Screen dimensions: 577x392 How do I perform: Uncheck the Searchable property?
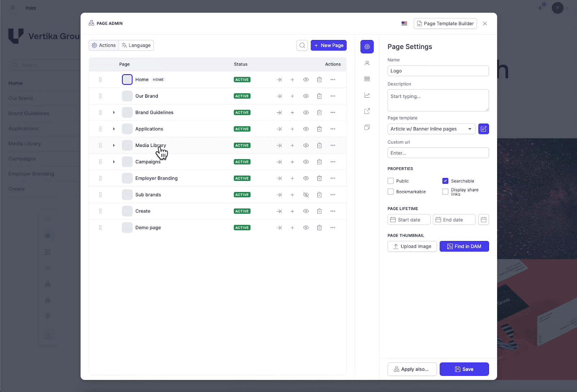[x=446, y=181]
